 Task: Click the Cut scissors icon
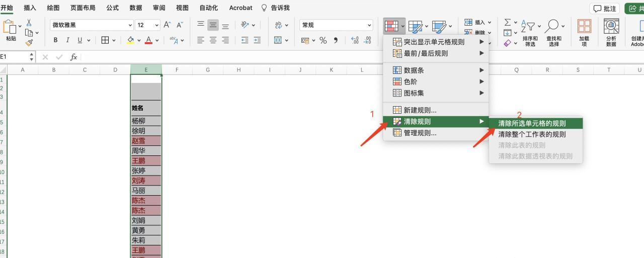[x=29, y=22]
